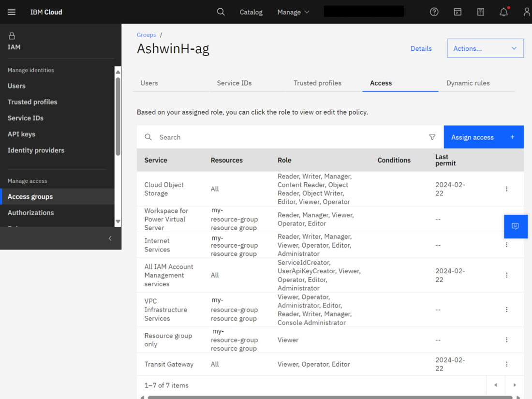
Task: Open the overflow menu for Cloud Object Storage row
Action: point(506,189)
